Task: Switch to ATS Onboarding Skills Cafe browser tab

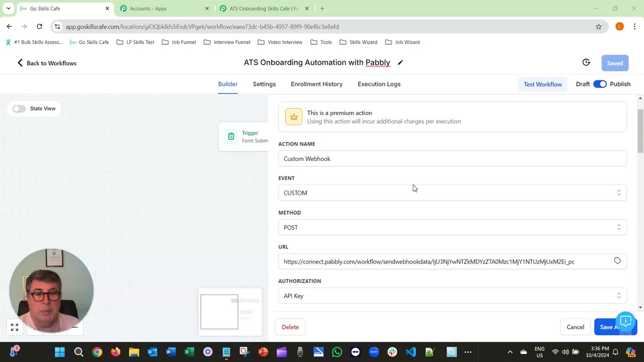Action: 265,9
